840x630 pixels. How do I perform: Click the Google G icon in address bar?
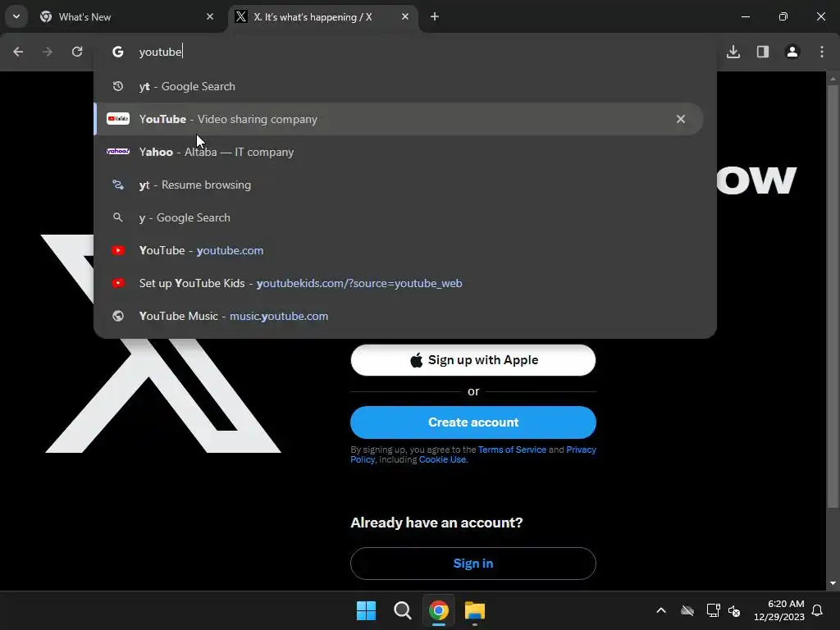[118, 52]
